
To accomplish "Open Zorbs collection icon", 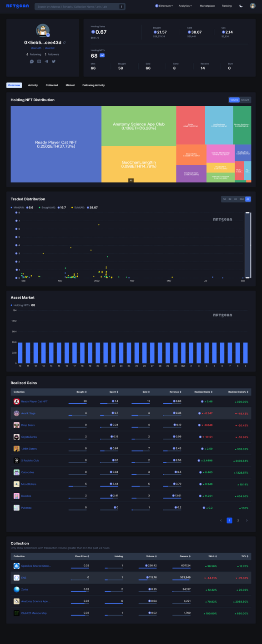I will (16, 590).
